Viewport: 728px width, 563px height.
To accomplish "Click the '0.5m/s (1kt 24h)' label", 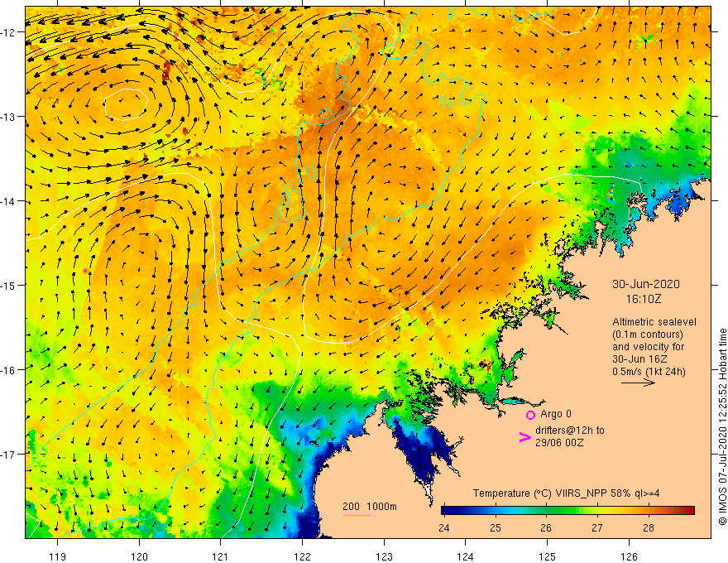I will pos(649,372).
